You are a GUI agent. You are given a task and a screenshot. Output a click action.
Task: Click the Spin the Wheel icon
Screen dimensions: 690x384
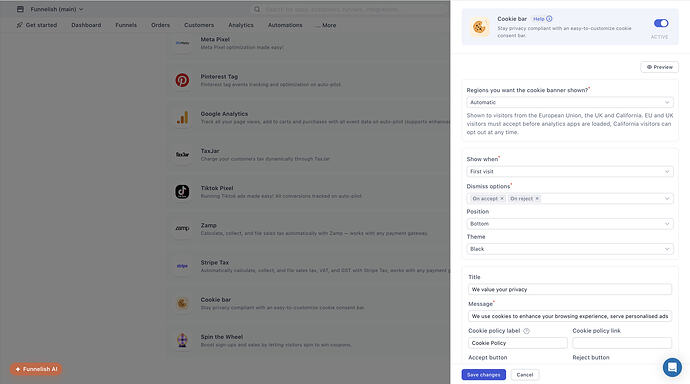point(182,340)
